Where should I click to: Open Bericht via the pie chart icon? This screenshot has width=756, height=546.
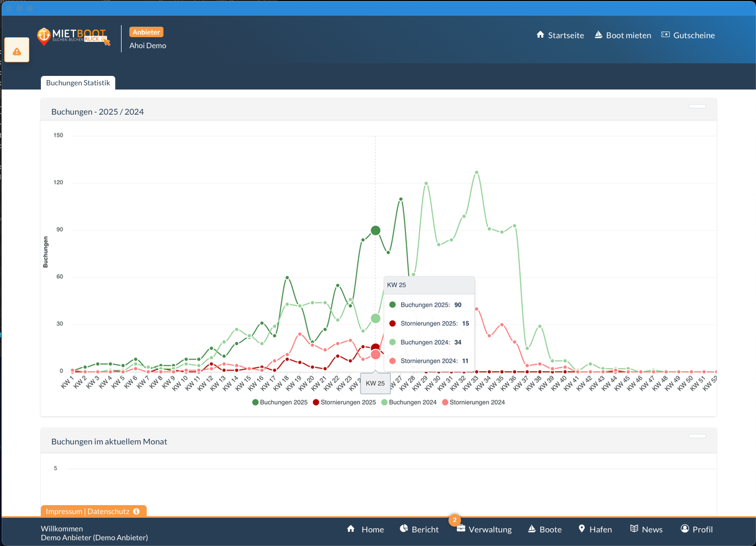pyautogui.click(x=404, y=529)
